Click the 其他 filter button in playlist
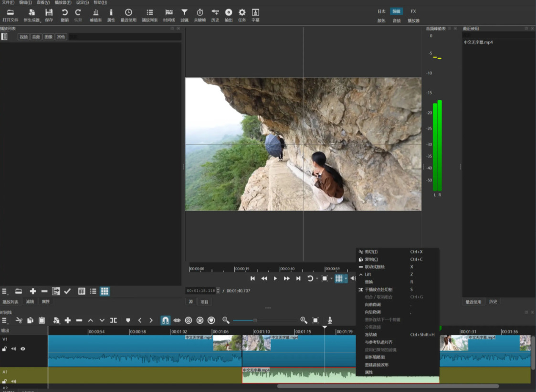The height and width of the screenshot is (392, 536). click(61, 37)
